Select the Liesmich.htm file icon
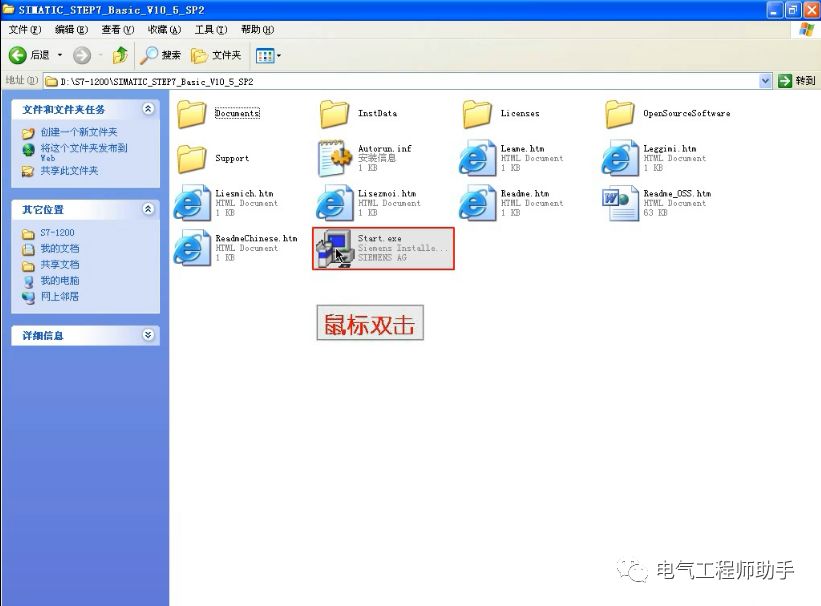 192,203
